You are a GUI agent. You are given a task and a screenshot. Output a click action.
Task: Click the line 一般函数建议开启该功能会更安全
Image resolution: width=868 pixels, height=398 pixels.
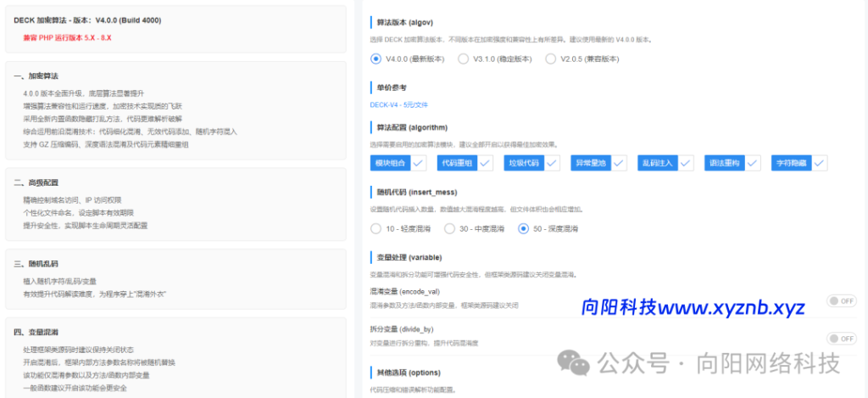point(75,388)
